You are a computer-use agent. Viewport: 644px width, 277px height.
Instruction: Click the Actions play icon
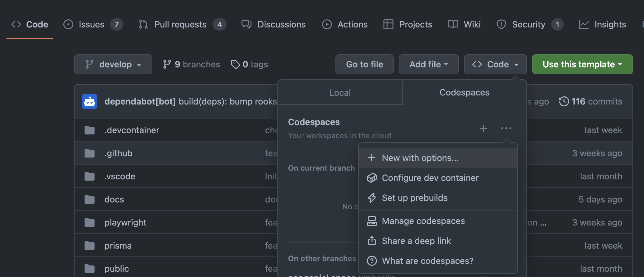(x=327, y=24)
